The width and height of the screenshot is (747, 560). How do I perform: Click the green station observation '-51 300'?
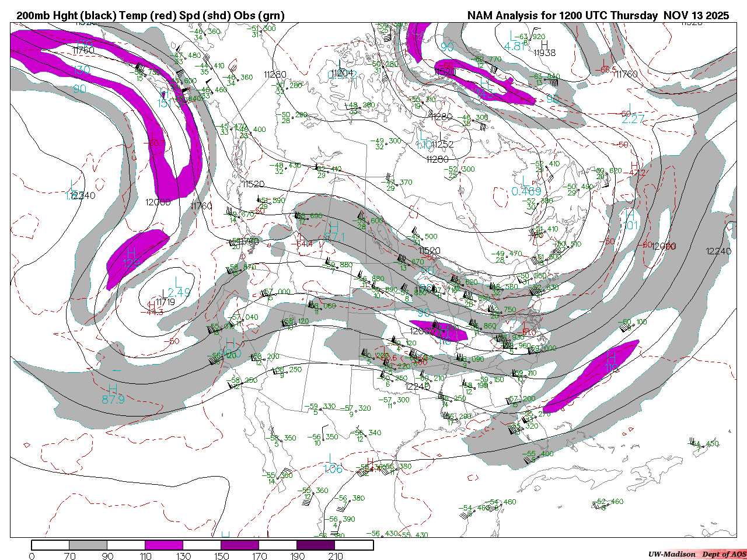[260, 29]
